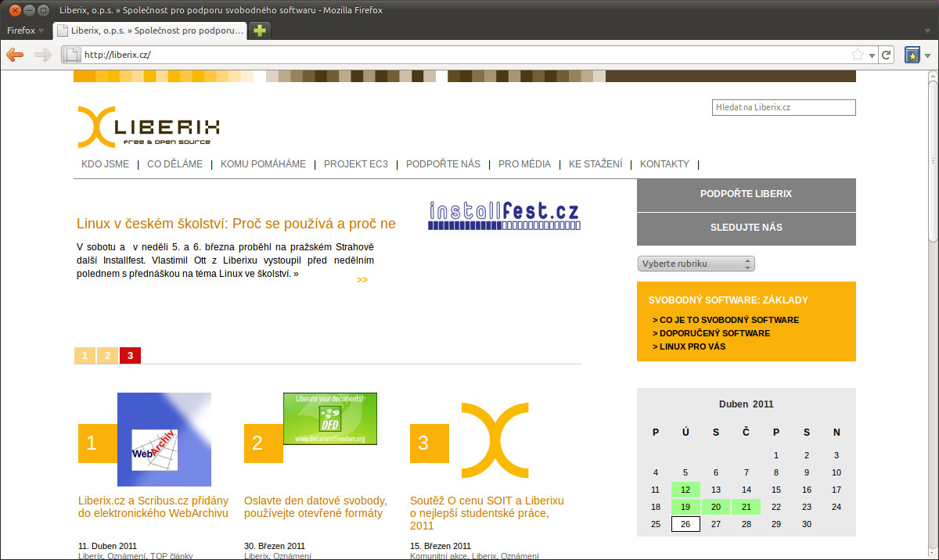Open the WebArchiv article thumbnail
The height and width of the screenshot is (560, 939).
tap(164, 440)
